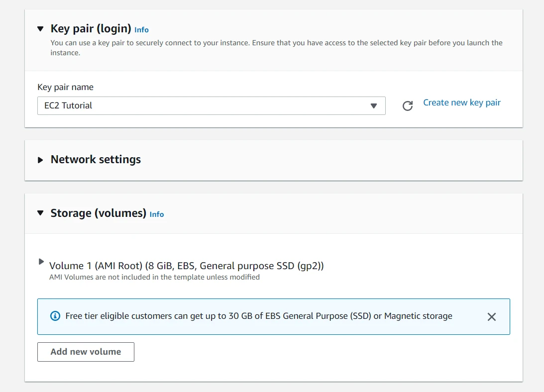The width and height of the screenshot is (544, 392).
Task: Click the free tier eligible notification banner
Action: (x=274, y=316)
